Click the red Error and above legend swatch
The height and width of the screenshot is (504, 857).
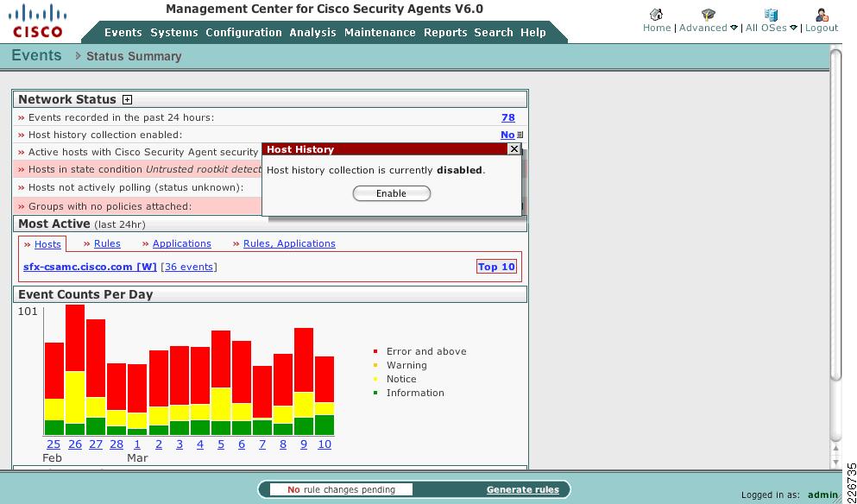pyautogui.click(x=375, y=351)
